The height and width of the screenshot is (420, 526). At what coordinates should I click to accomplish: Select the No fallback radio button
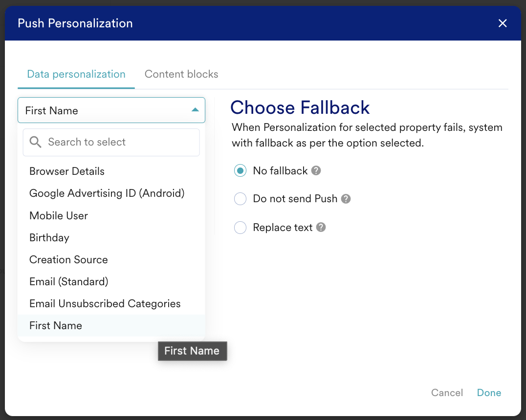(240, 170)
